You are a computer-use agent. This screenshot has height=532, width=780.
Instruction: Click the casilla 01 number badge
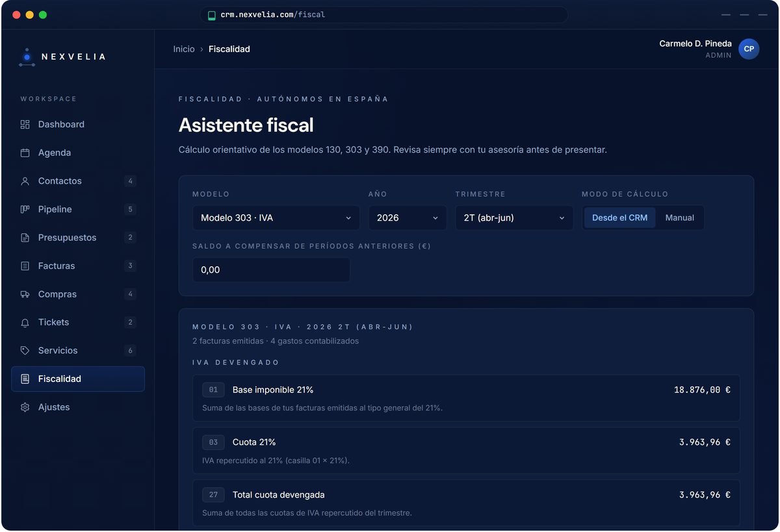tap(213, 390)
